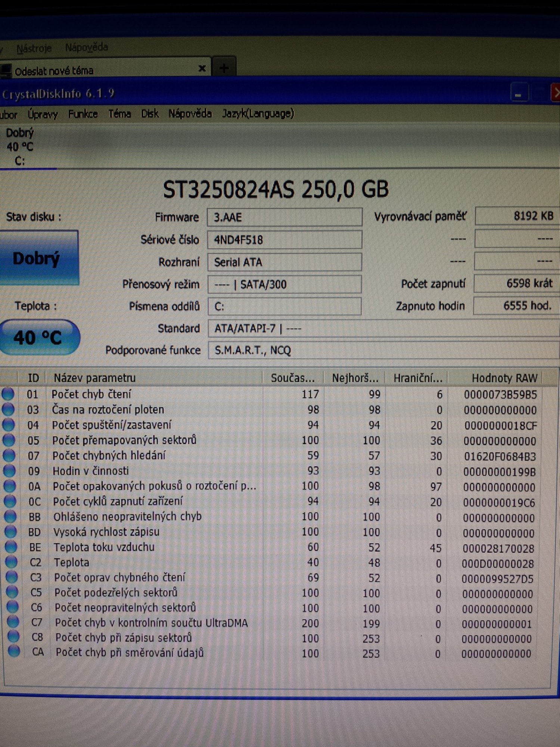The image size is (560, 747).
Task: Click status orb beside Počet spuštění/zastavení
Action: (x=9, y=425)
